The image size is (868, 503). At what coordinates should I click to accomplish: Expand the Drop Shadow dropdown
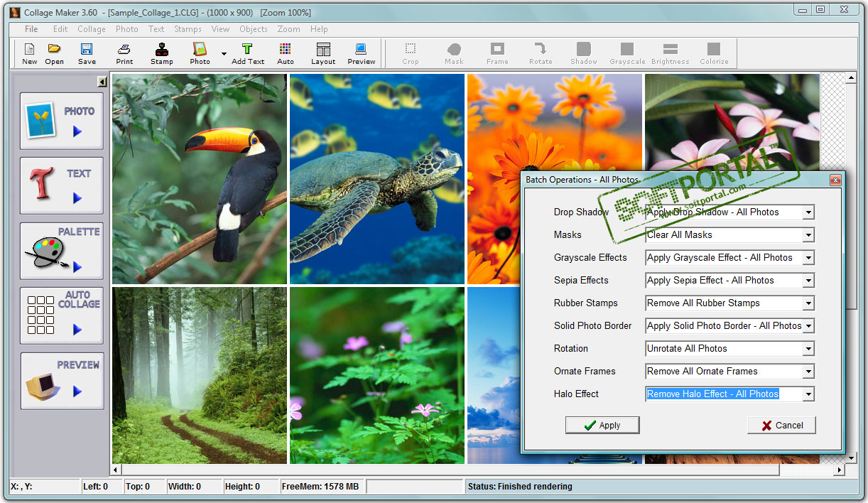[x=808, y=212]
